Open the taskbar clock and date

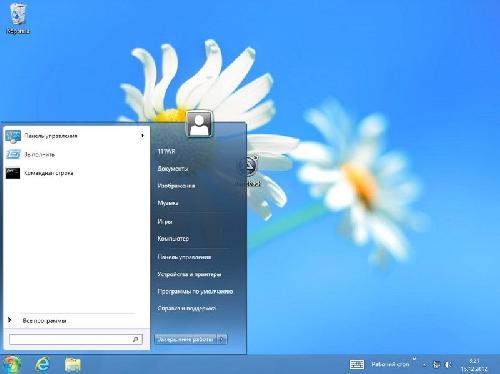(x=474, y=365)
